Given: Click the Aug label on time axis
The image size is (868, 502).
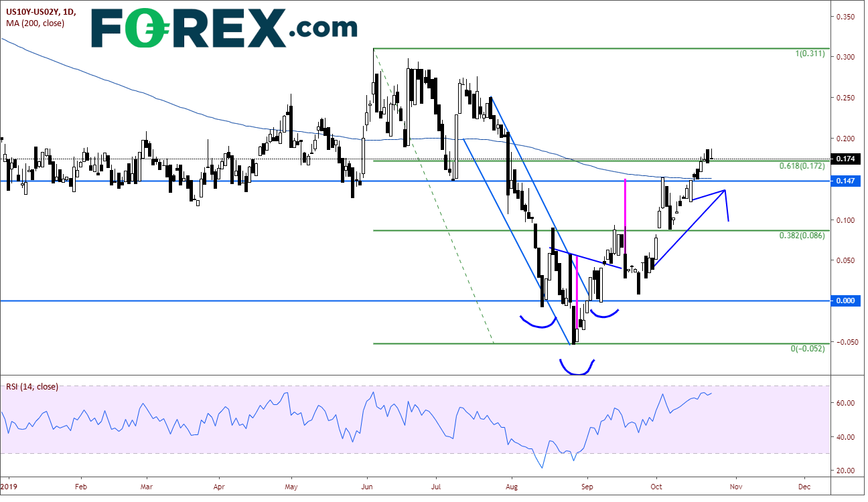Looking at the screenshot, I should 513,489.
